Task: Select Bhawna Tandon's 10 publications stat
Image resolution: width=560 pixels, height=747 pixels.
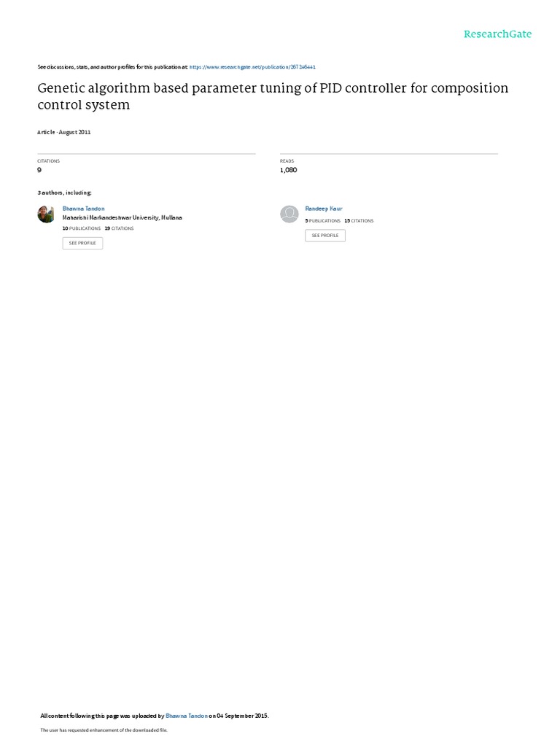Action: pos(82,228)
